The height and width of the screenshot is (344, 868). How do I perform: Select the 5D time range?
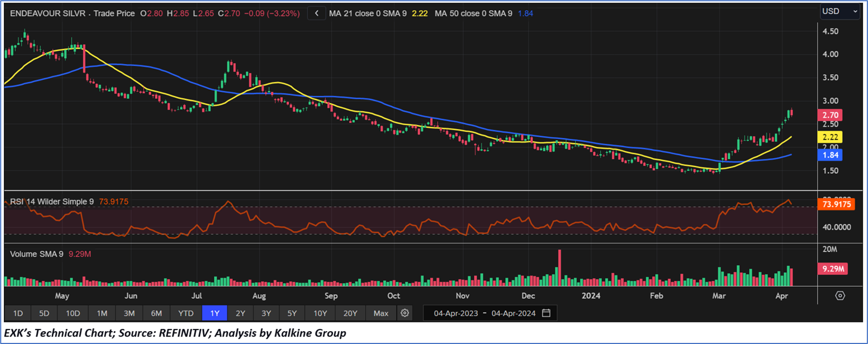pos(44,313)
